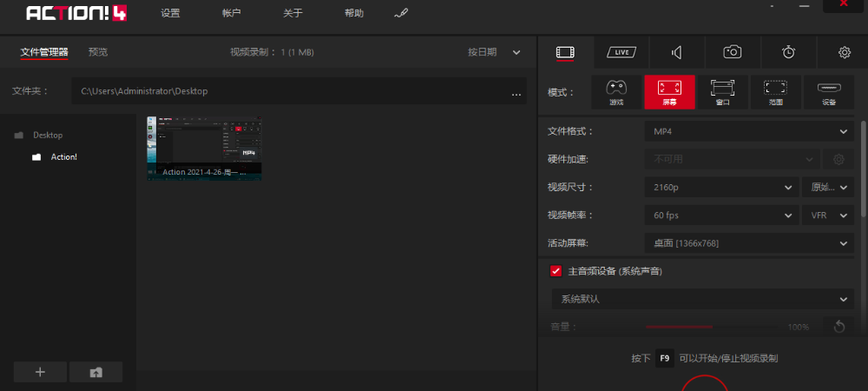
Task: Click the 100% volume value
Action: (x=799, y=327)
